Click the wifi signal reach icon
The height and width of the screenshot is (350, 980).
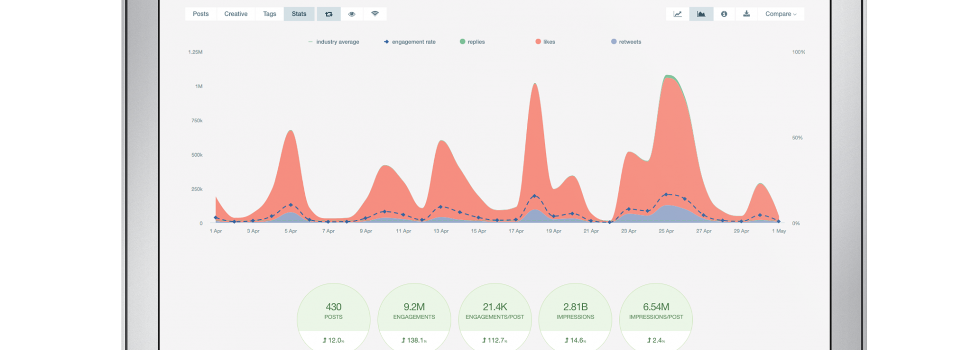click(375, 14)
